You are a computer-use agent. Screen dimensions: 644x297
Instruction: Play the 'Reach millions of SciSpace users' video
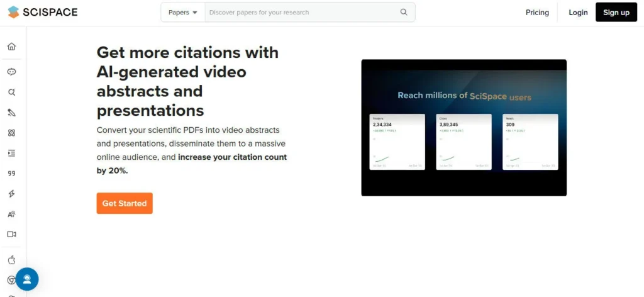coord(464,128)
